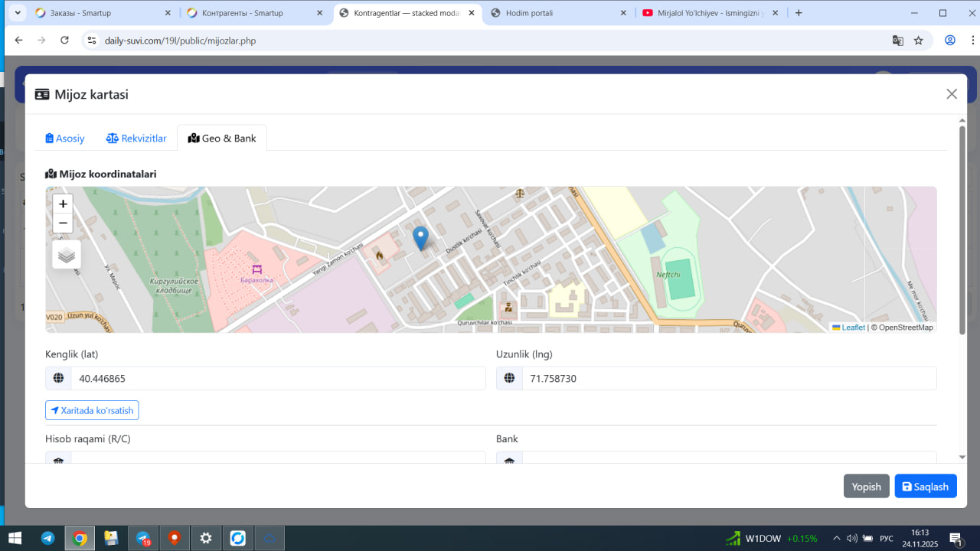Screen dimensions: 980x551
Task: Close the Mijoz kartasi modal with the X
Action: pyautogui.click(x=952, y=94)
